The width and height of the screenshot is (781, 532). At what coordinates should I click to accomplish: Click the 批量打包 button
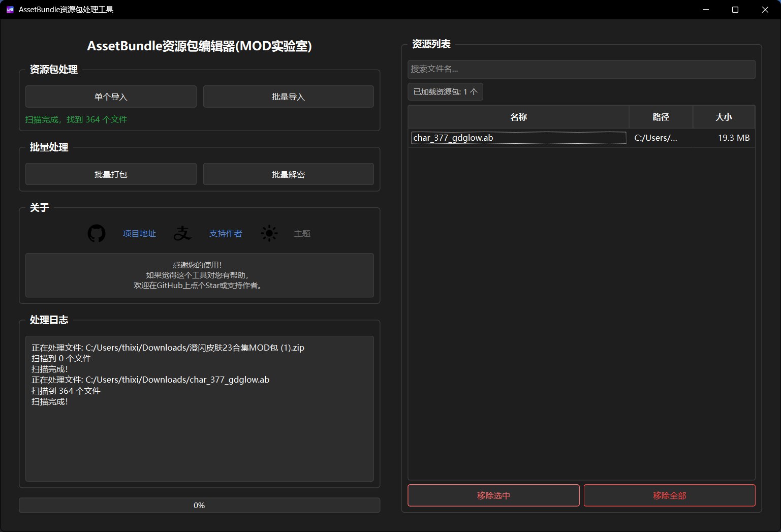[111, 174]
